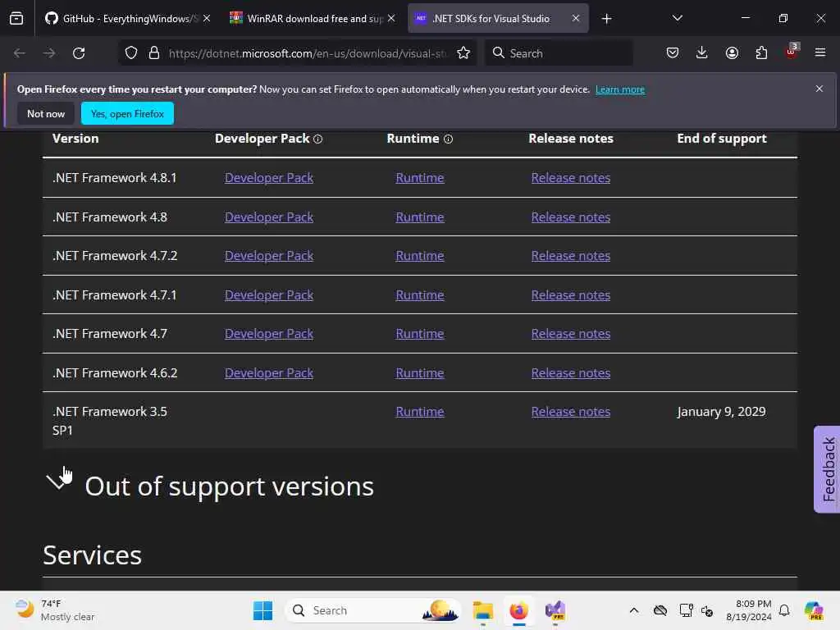Open File Explorer from taskbar
This screenshot has width=840, height=630.
(482, 610)
